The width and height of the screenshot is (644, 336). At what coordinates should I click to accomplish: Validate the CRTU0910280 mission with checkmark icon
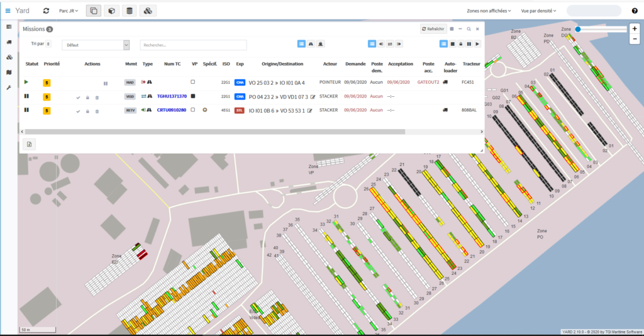click(78, 111)
